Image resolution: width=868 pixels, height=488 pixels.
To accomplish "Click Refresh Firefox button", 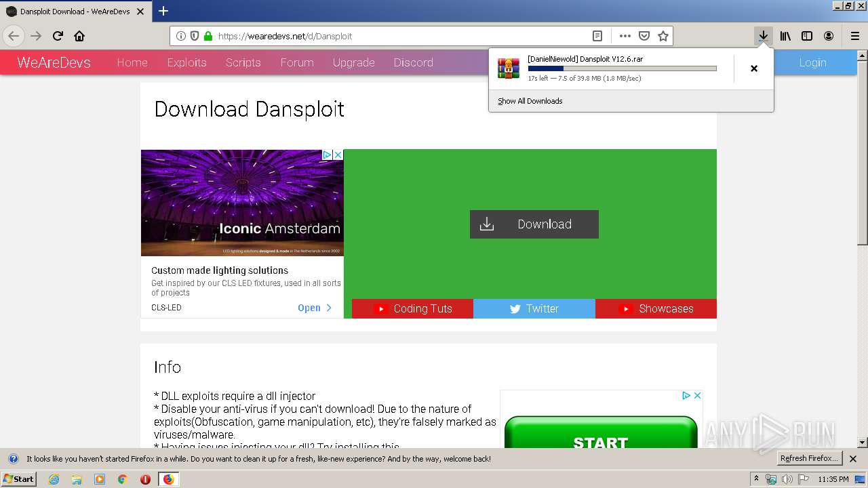I will click(x=809, y=459).
